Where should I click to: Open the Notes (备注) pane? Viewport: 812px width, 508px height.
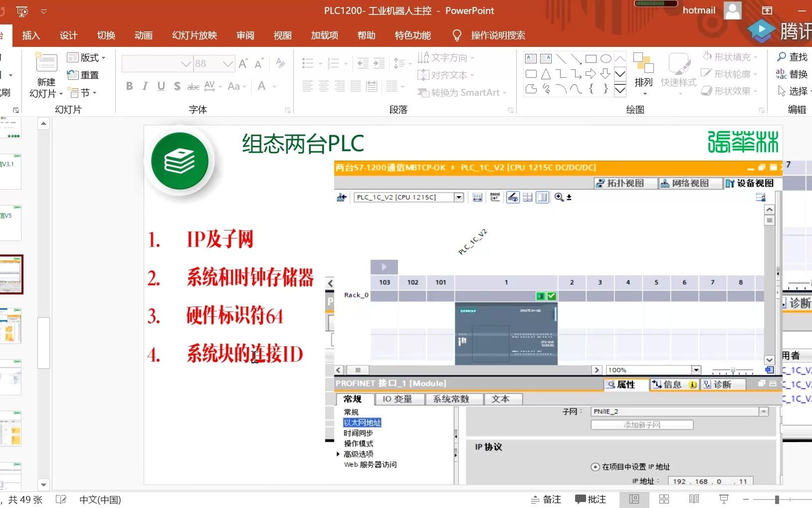click(546, 500)
